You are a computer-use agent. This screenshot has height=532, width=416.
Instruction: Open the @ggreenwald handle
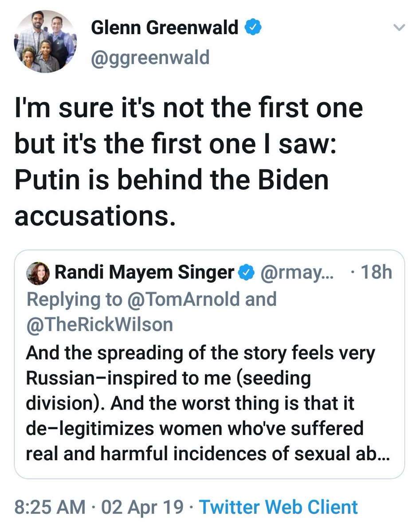pyautogui.click(x=150, y=58)
